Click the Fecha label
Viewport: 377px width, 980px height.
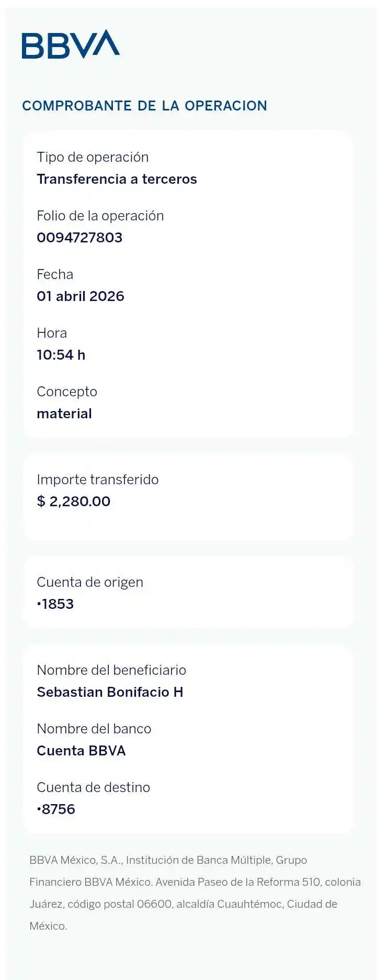click(55, 274)
